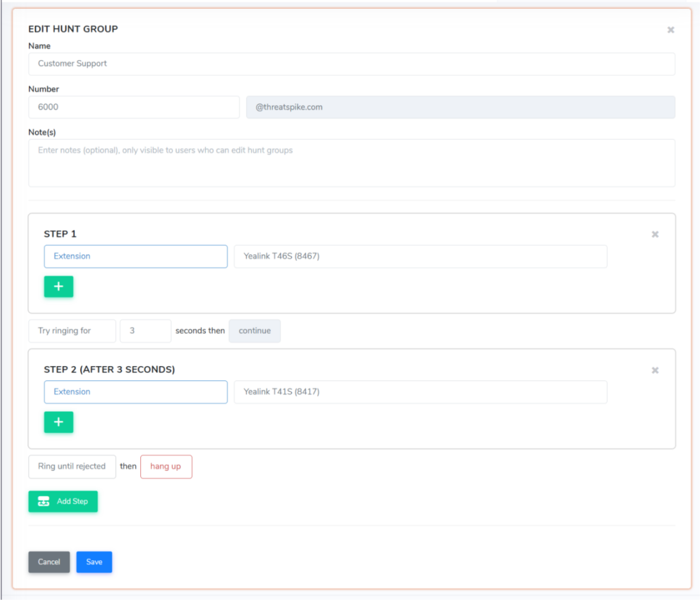The width and height of the screenshot is (700, 600).
Task: Click the Add Step button
Action: click(x=63, y=501)
